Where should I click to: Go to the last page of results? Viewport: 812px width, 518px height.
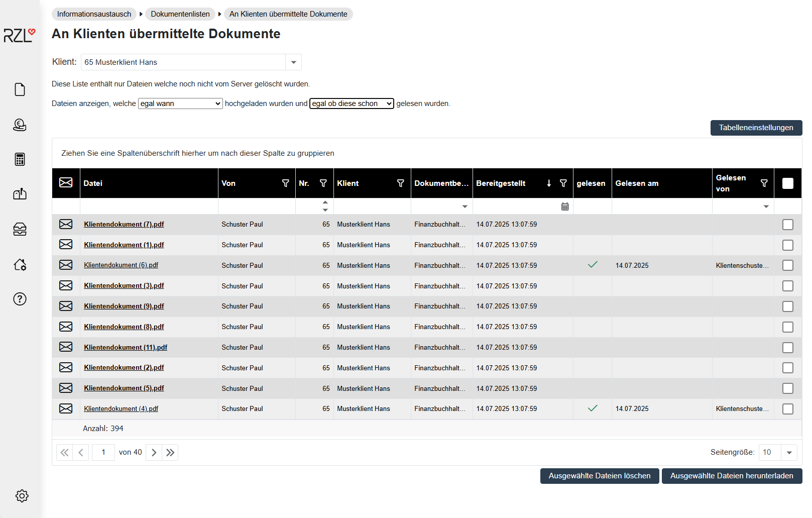point(170,453)
